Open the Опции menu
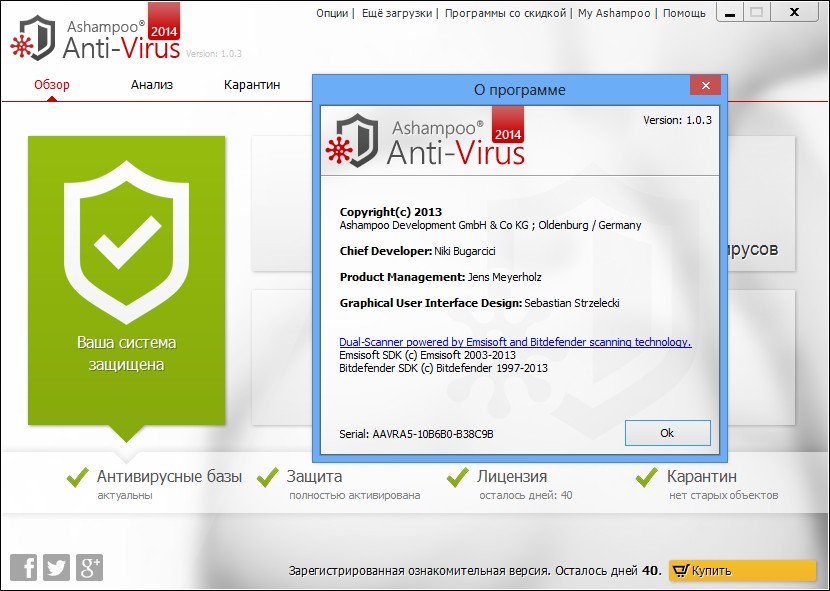This screenshot has height=591, width=830. [332, 13]
